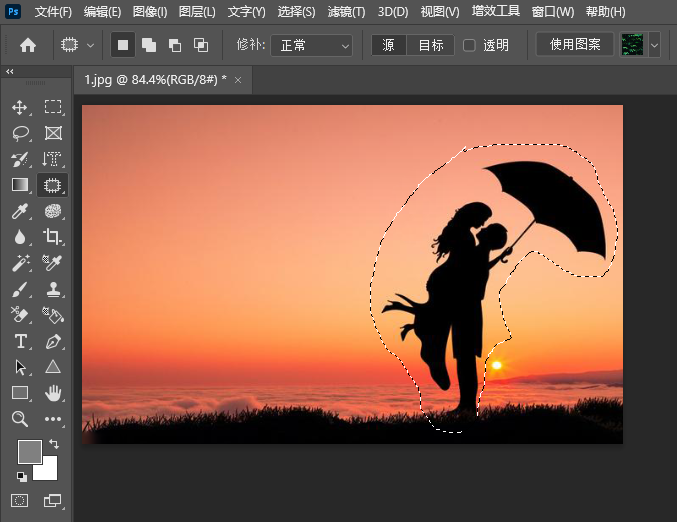Screen dimensions: 677x522
Task: Open the Patch tool preset dropdown
Action: pos(77,45)
